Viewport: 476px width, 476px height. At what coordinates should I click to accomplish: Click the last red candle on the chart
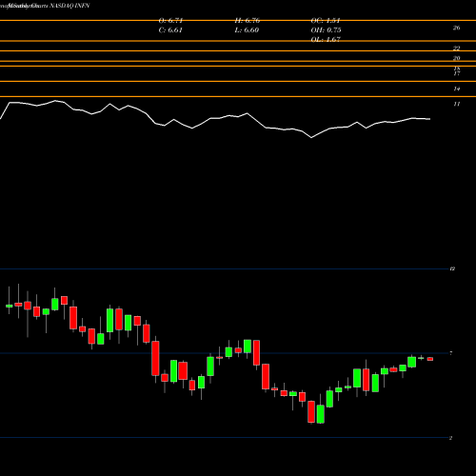click(430, 359)
